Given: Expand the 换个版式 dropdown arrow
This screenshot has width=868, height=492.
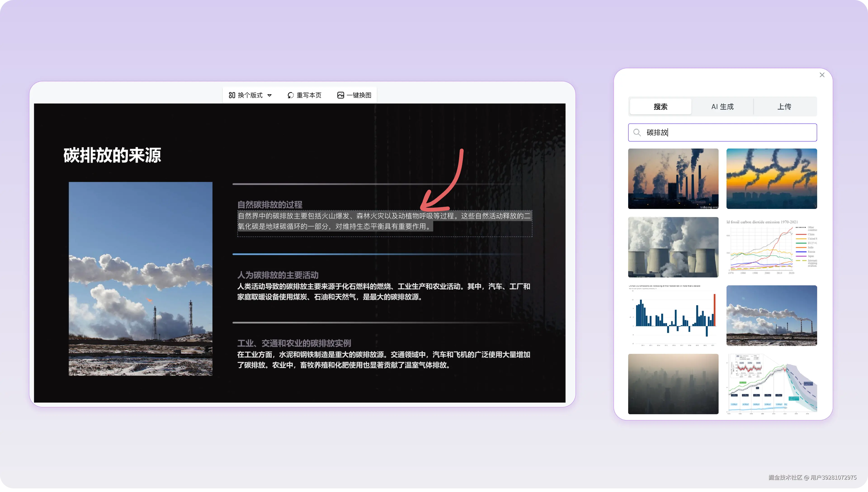Looking at the screenshot, I should (x=269, y=95).
